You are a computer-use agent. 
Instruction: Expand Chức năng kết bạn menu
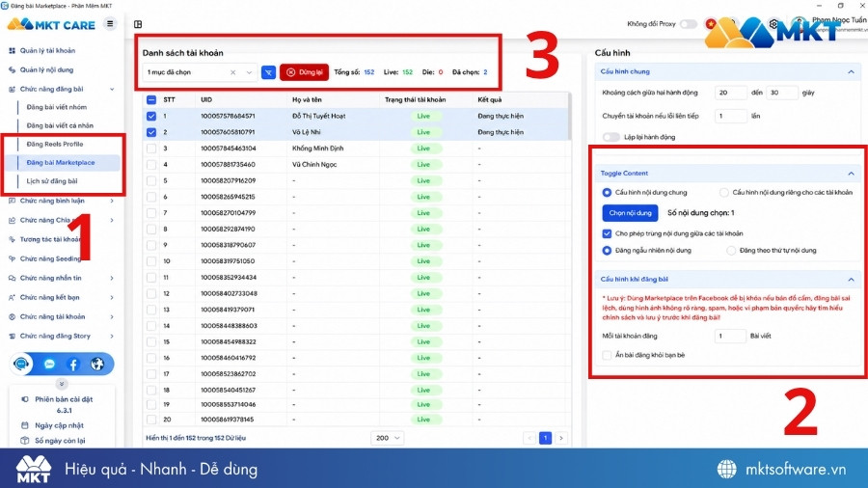click(x=112, y=298)
